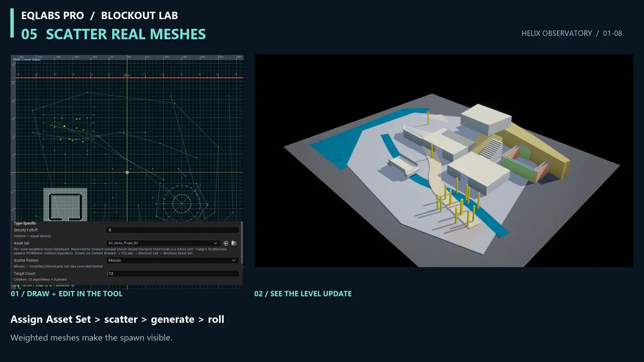Viewport: 644px width, 362px height.
Task: Collapse the Type-Specific section header
Action: 25,223
